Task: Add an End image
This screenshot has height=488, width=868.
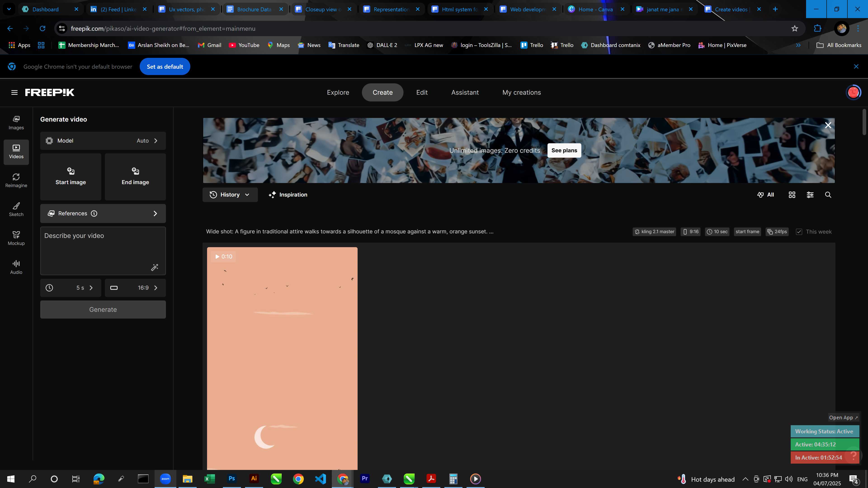Action: (x=135, y=177)
